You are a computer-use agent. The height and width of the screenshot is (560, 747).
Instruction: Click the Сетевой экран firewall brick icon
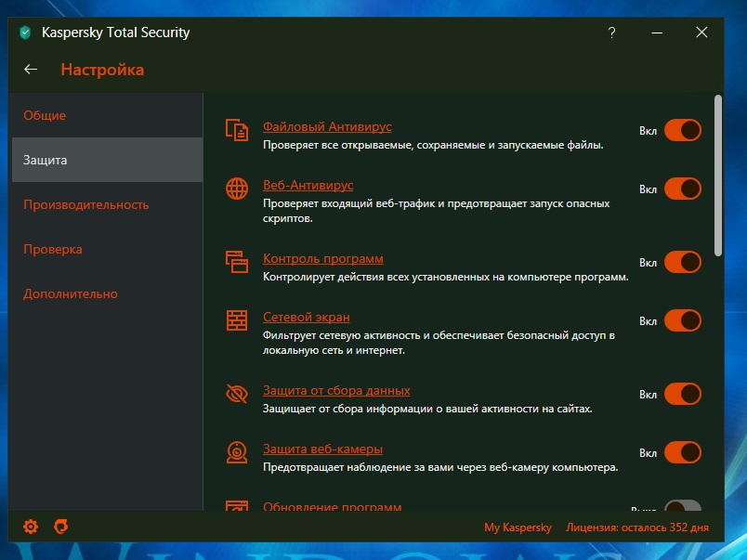(237, 320)
